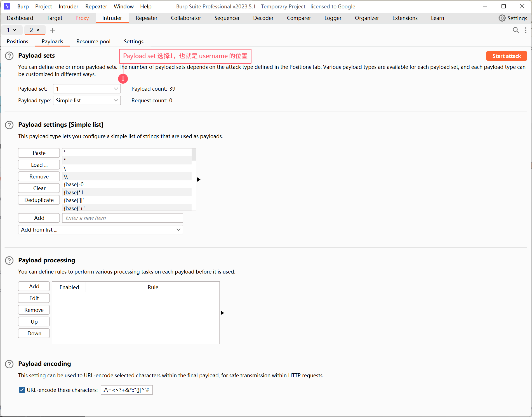Screen dimensions: 532x417
Task: Add a payload processing rule
Action: [x=34, y=286]
